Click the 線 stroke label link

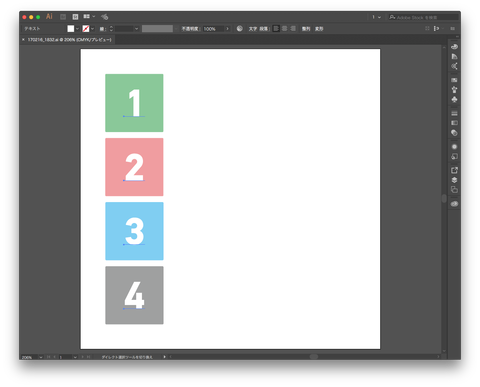point(102,29)
